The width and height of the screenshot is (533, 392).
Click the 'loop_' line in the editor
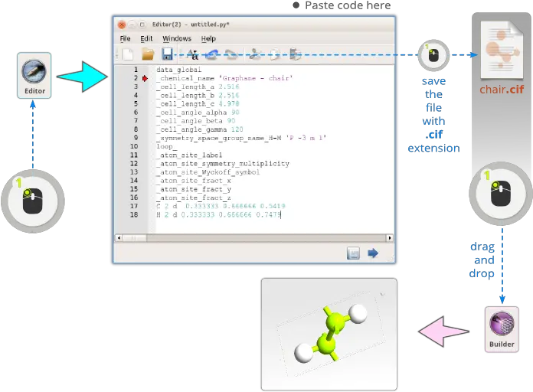(x=167, y=146)
